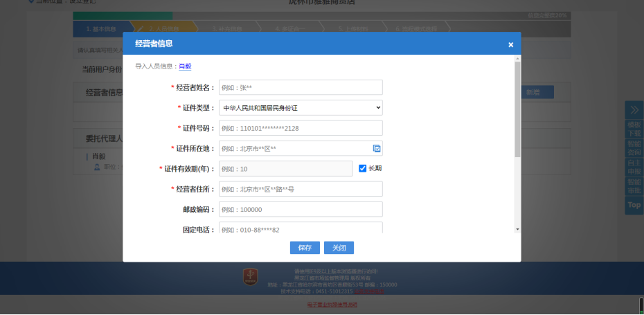Click the user avatar icon under 肖毅
This screenshot has width=644, height=315.
pyautogui.click(x=98, y=167)
